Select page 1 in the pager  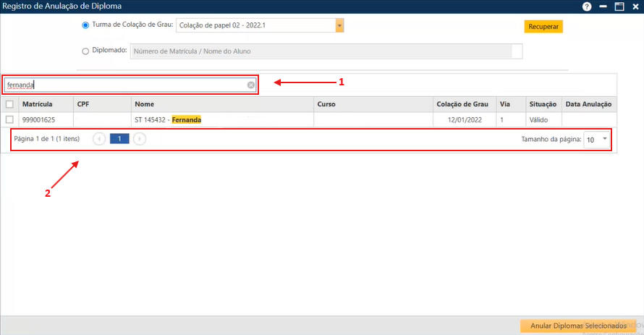[x=119, y=139]
